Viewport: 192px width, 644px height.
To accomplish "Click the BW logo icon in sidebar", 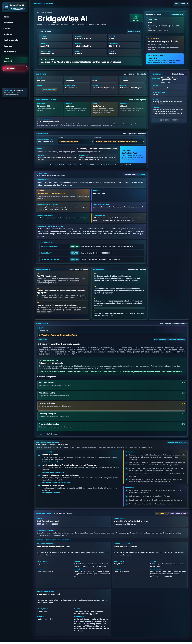I will (6, 7).
